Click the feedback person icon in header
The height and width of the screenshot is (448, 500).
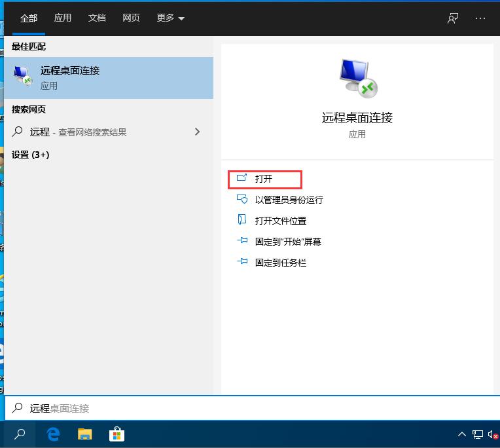(x=453, y=18)
